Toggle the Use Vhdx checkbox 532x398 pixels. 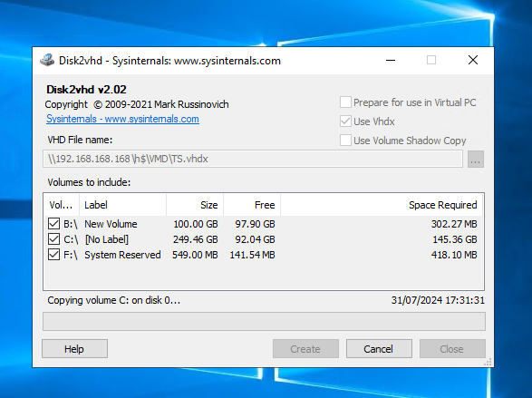(x=345, y=121)
